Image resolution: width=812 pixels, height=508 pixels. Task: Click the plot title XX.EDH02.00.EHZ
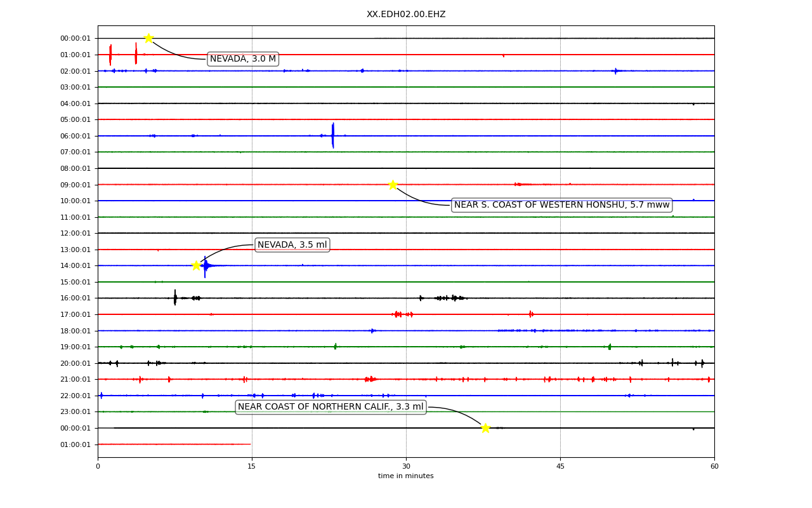406,15
